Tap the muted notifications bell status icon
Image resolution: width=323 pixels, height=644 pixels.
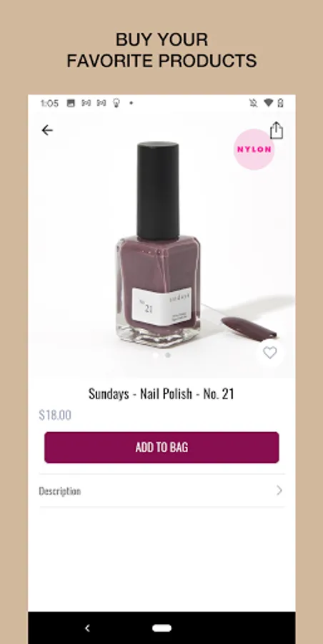[253, 103]
